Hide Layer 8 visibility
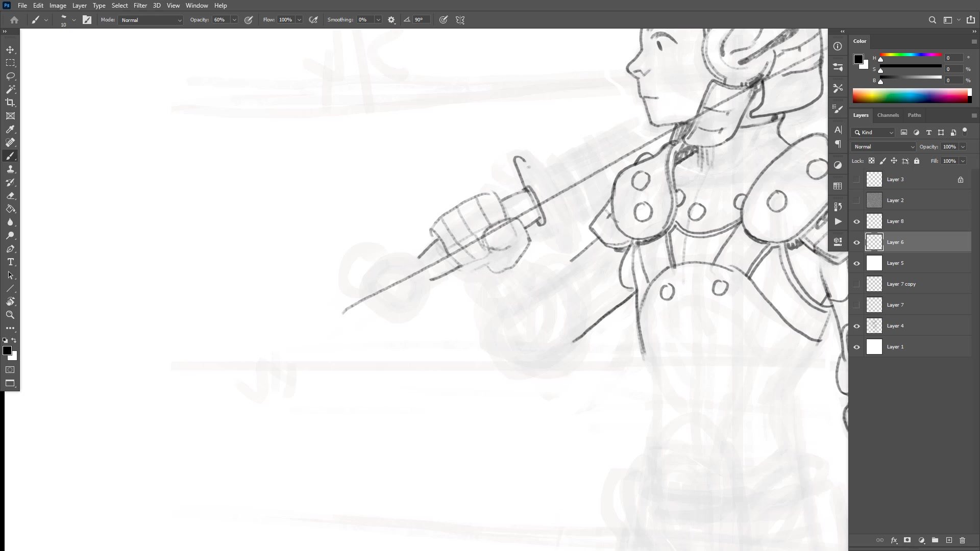This screenshot has width=980, height=551. pos(857,221)
